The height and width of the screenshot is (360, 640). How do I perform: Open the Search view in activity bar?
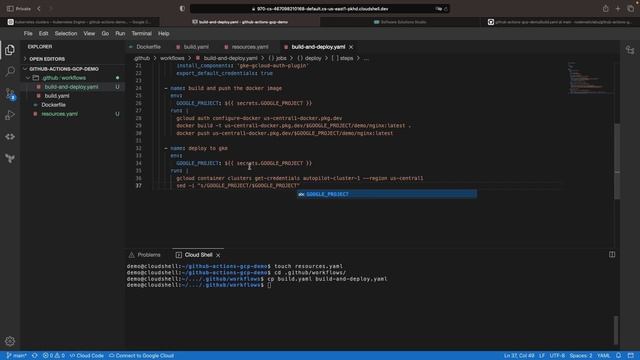(10, 71)
